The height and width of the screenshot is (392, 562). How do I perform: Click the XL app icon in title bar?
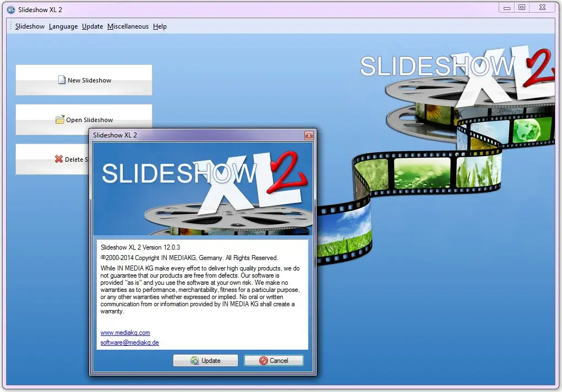pos(11,10)
